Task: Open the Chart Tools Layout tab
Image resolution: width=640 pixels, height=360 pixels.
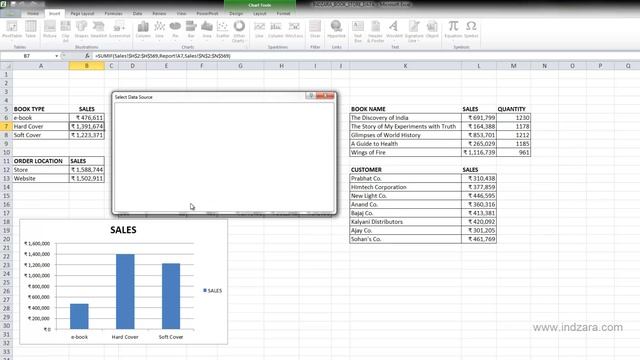Action: coord(260,13)
